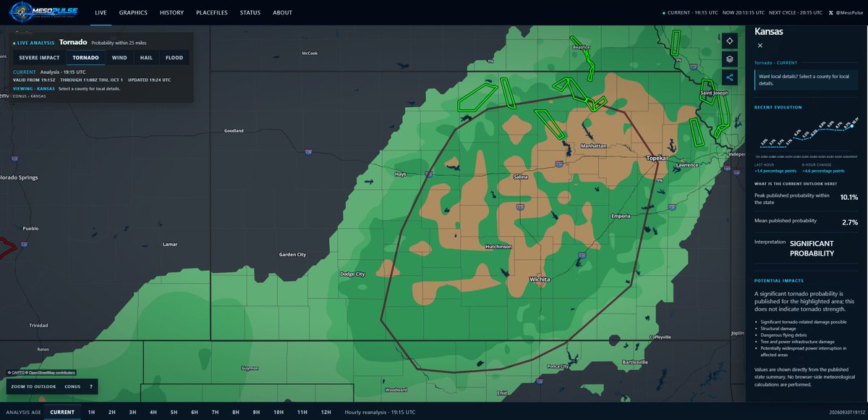Click the Beatrice map label
Viewport: 868px width, 420px height.
click(x=582, y=47)
